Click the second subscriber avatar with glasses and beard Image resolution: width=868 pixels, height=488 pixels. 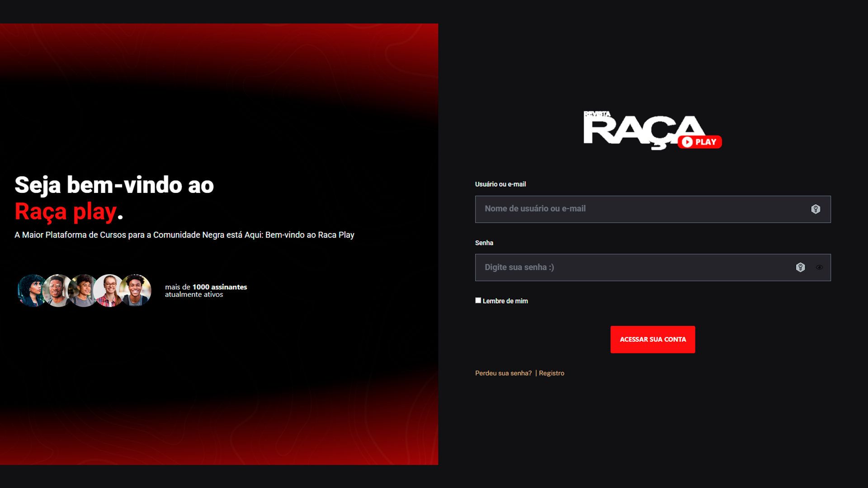click(x=57, y=291)
